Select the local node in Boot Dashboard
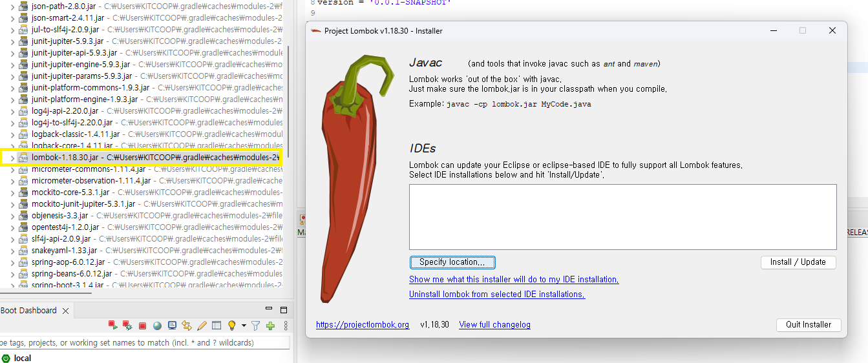 tap(23, 358)
